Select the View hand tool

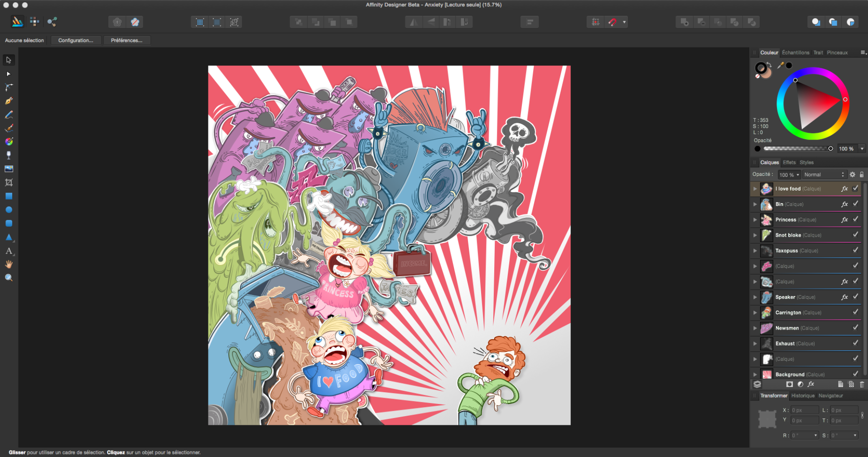9,264
